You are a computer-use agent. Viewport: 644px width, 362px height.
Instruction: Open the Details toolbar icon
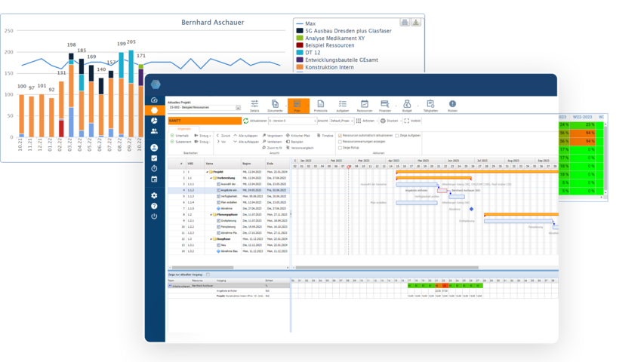(254, 106)
